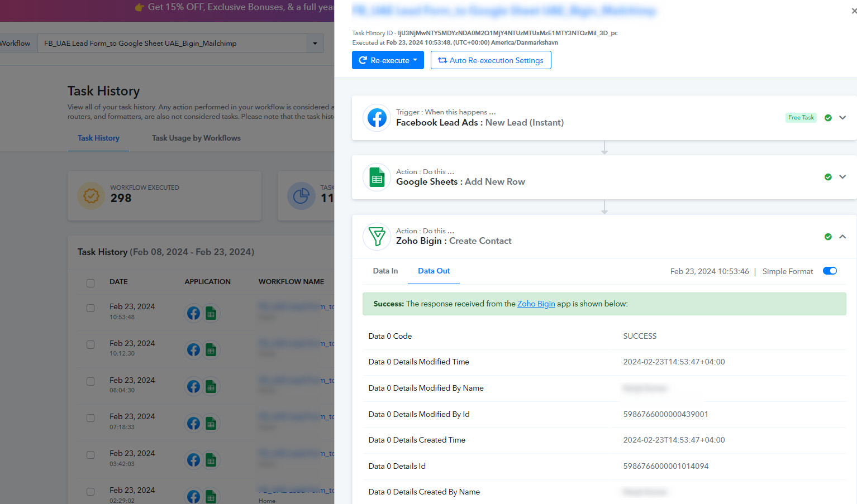Click the green success check on Facebook trigger
Screen dimensions: 857x504
(828, 118)
